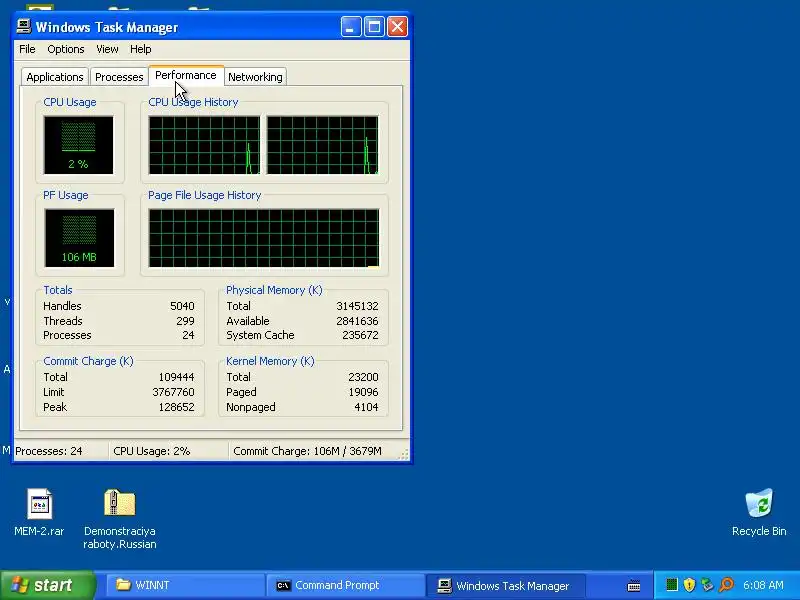This screenshot has width=800, height=600.
Task: Click Kernel Memory Nonpaged value 4104
Action: (x=366, y=407)
